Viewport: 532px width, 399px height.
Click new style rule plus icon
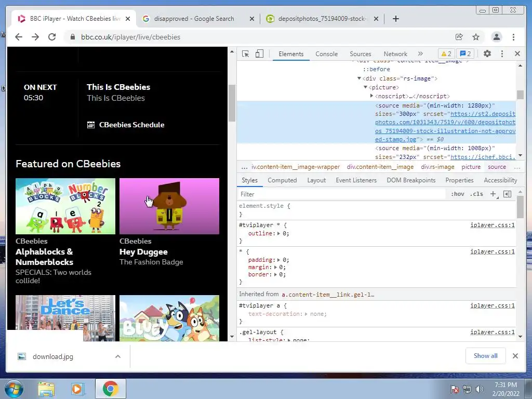click(494, 194)
